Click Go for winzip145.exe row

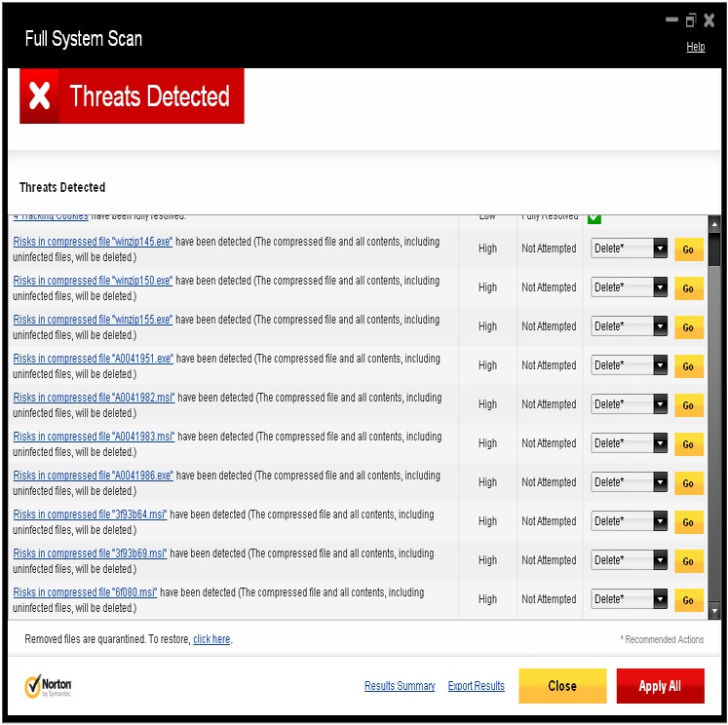tap(689, 249)
